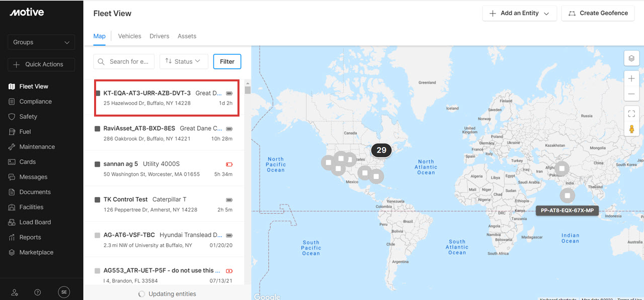Image resolution: width=644 pixels, height=300 pixels.
Task: Click the 29 cluster marker on the map
Action: tap(381, 150)
